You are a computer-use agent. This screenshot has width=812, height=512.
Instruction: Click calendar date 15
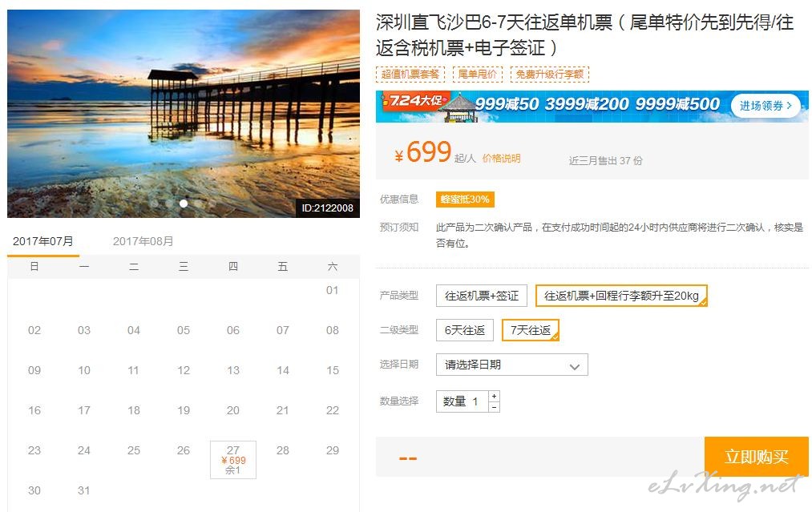click(333, 370)
